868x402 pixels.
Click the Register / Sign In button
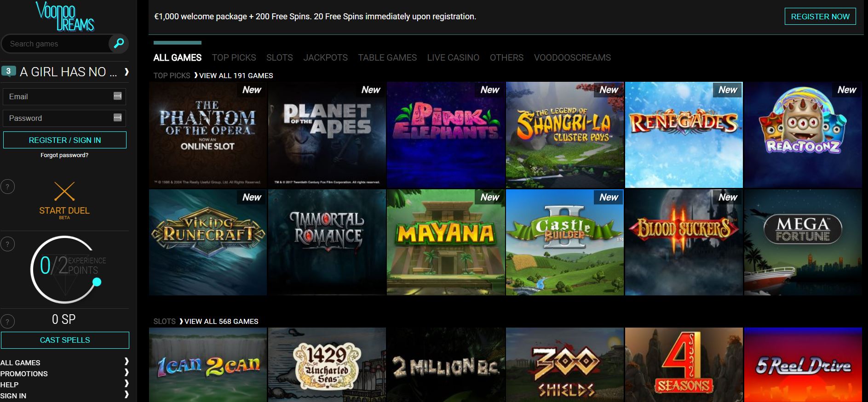[65, 140]
